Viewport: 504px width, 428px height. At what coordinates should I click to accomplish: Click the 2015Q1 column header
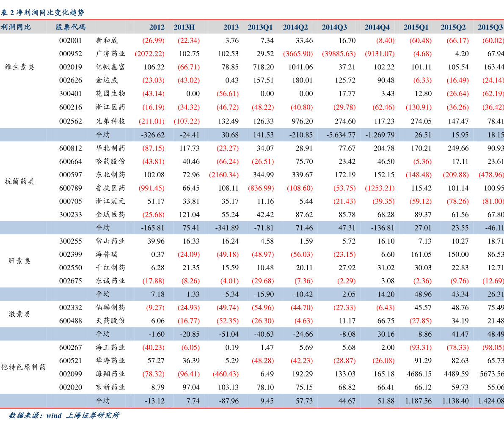click(x=416, y=27)
